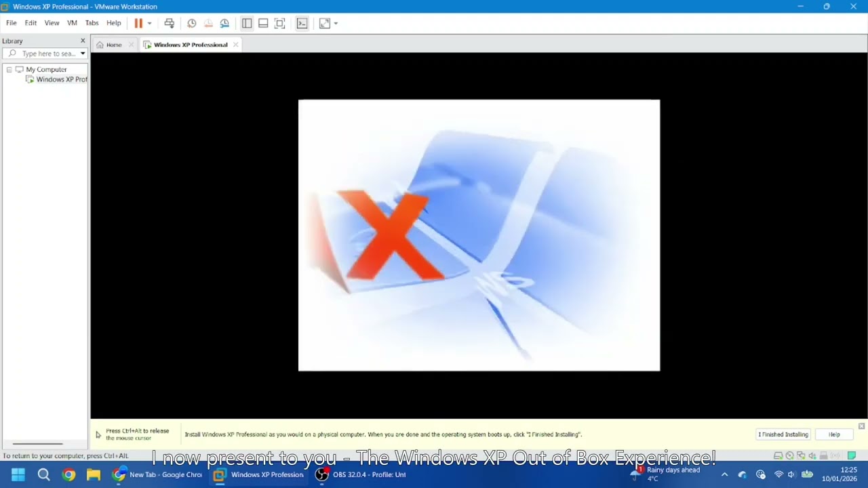Open the View menu

tap(52, 23)
